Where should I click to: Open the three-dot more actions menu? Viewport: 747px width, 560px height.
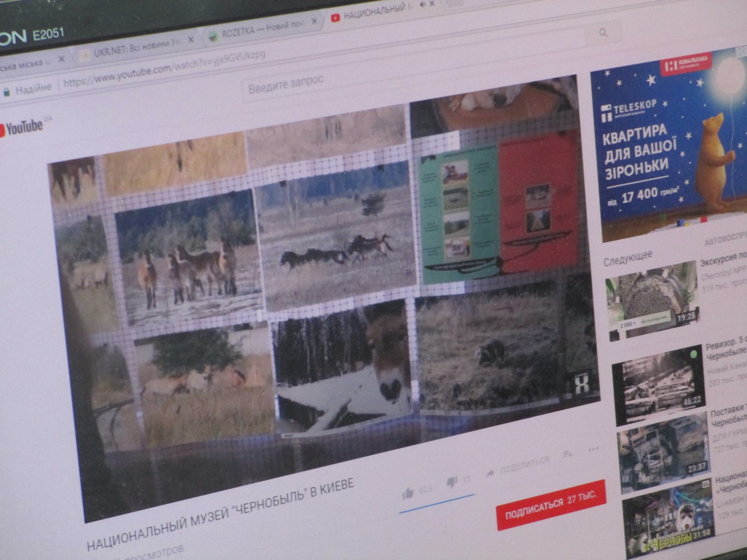[x=593, y=449]
